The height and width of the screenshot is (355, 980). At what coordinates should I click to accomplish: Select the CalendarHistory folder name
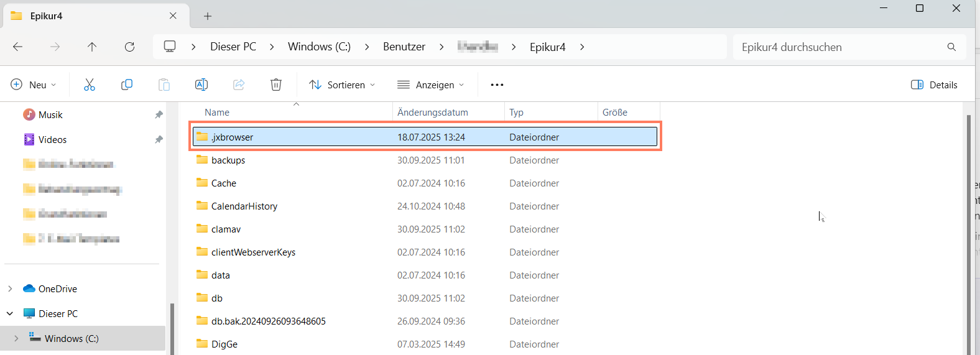click(x=244, y=206)
